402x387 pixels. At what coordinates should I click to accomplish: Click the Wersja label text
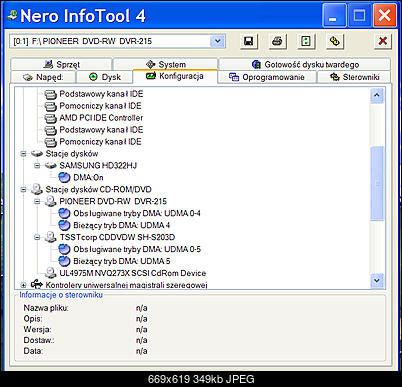click(37, 329)
